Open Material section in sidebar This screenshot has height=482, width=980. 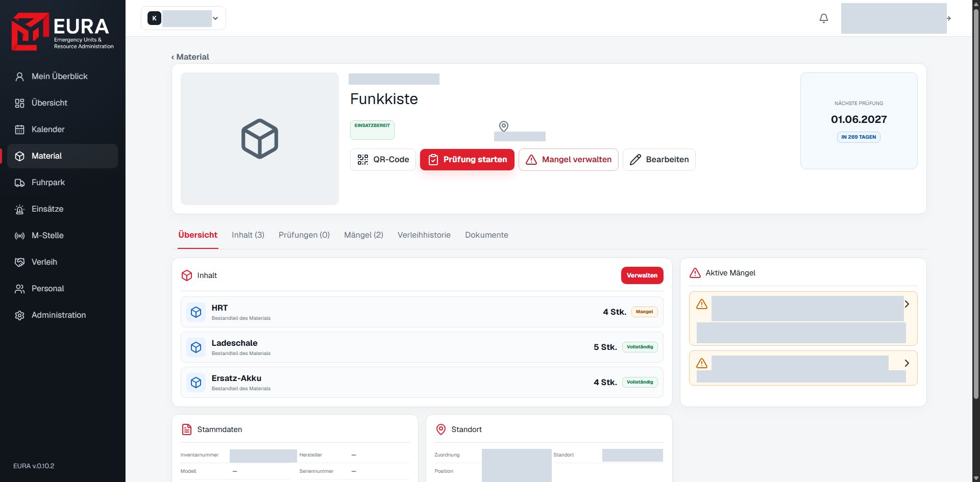[62, 156]
